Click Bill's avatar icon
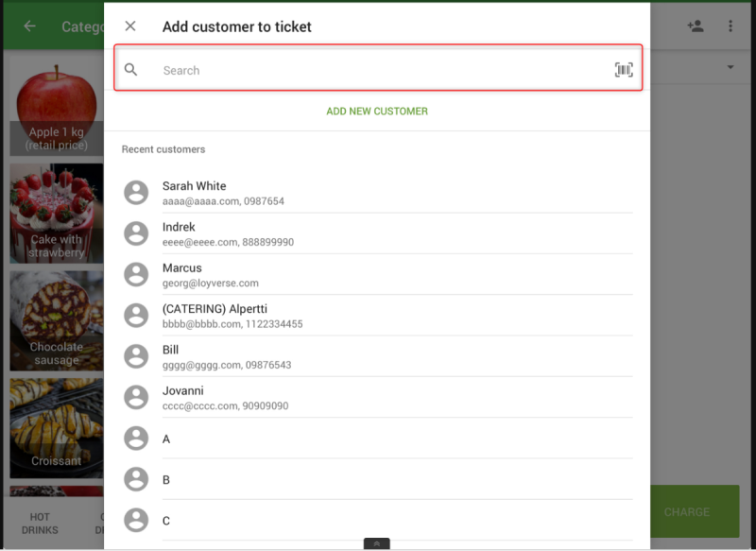The width and height of the screenshot is (756, 551). 137,356
